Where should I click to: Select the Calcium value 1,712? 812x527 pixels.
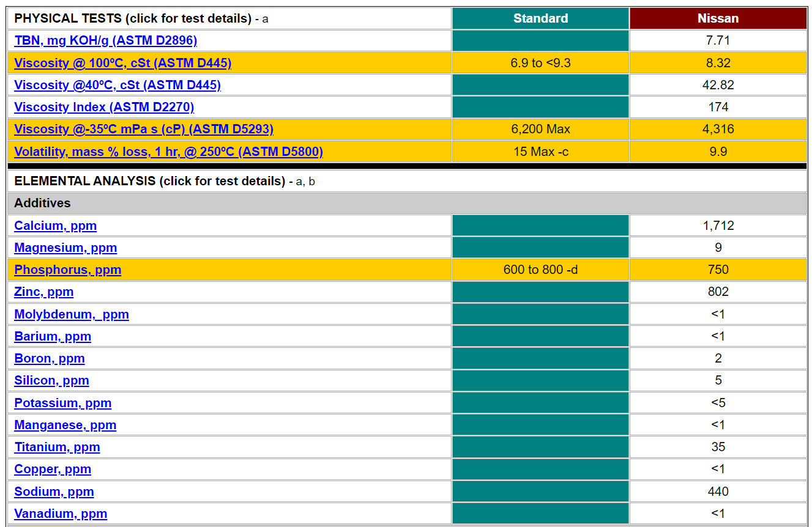pyautogui.click(x=718, y=226)
